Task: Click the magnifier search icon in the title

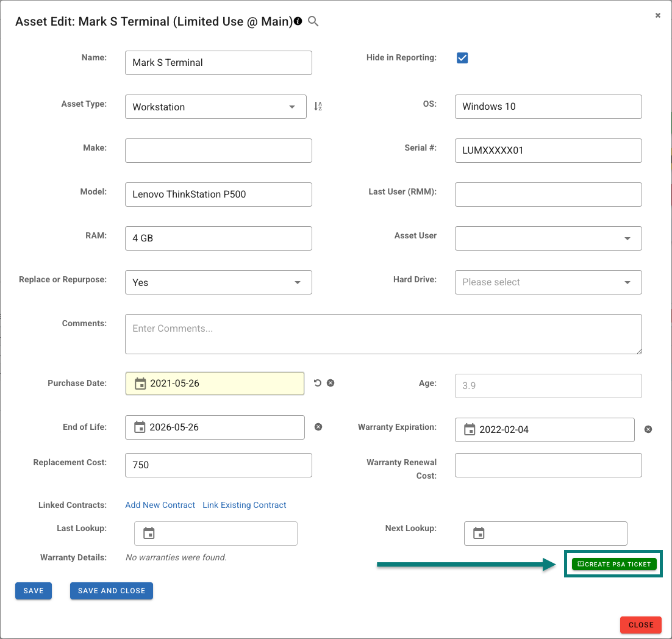Action: pyautogui.click(x=313, y=21)
